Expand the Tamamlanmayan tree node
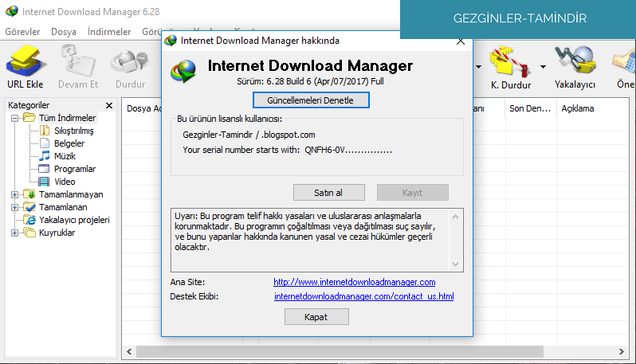Screen dimensions: 636x364 click(15, 194)
